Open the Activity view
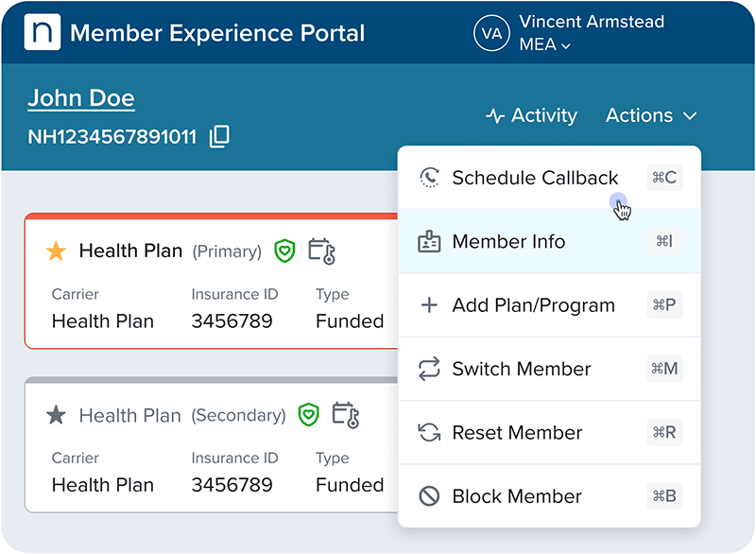Screen dimensions: 756x554 531,116
